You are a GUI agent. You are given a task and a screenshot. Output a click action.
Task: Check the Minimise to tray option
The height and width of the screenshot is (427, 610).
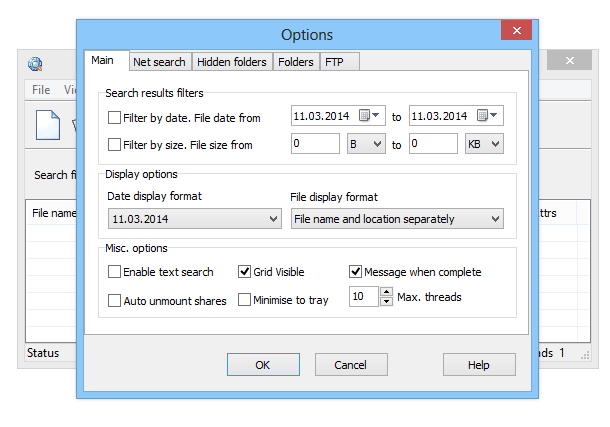coord(245,300)
